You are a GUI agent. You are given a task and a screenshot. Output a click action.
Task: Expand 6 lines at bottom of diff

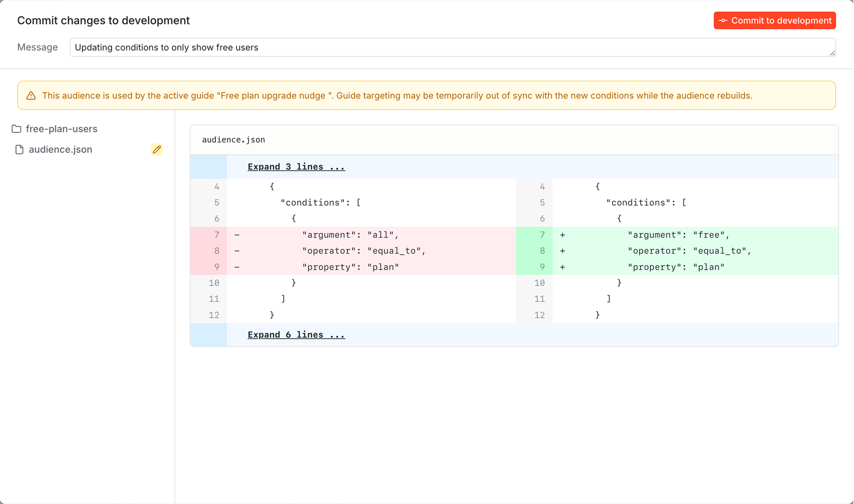296,335
